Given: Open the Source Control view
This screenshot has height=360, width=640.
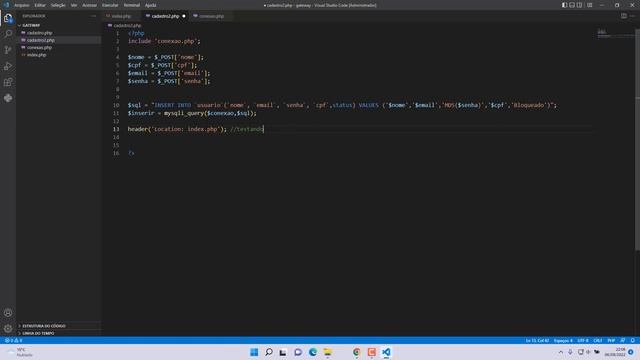Looking at the screenshot, I should coord(8,50).
